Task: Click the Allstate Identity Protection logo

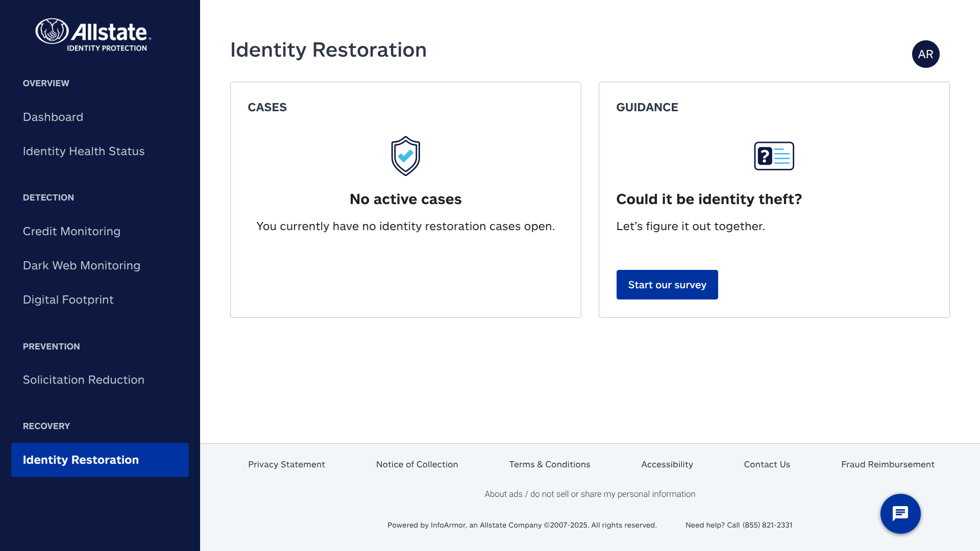Action: 93,35
